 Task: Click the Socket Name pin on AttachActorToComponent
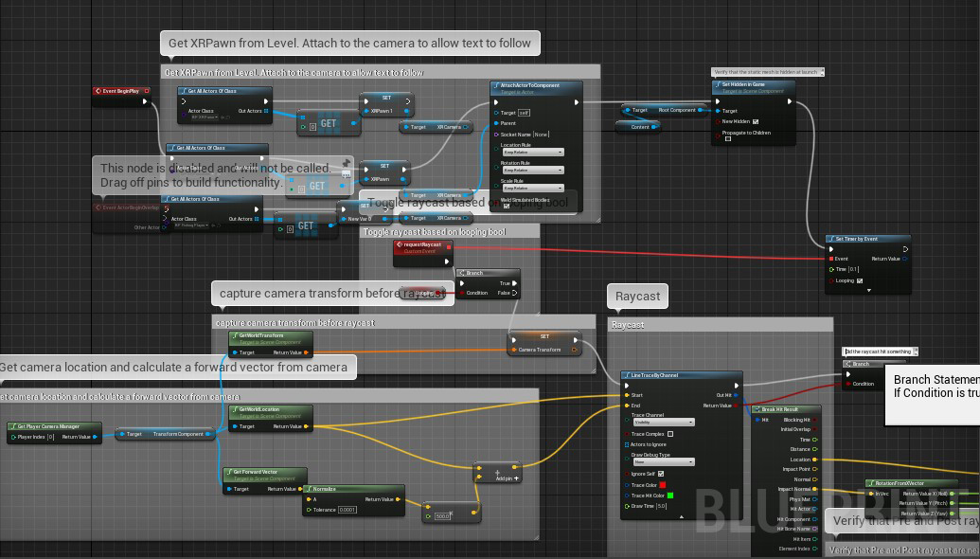click(496, 134)
